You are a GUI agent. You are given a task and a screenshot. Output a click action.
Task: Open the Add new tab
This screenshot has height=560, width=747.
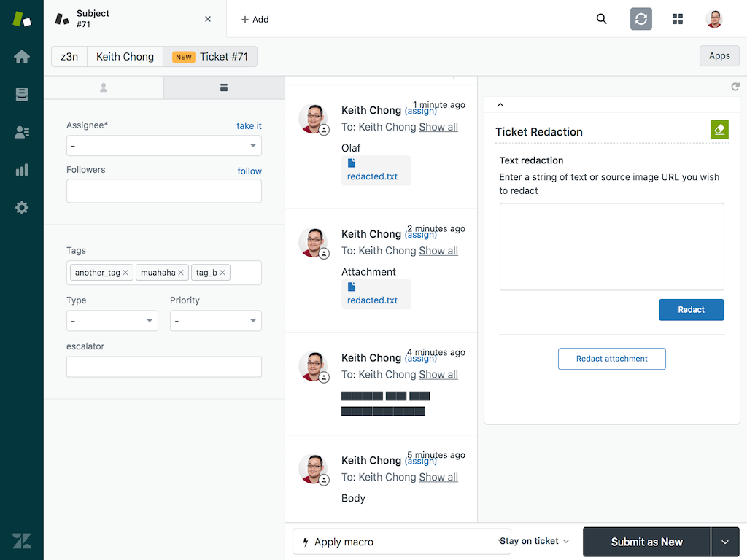(255, 20)
